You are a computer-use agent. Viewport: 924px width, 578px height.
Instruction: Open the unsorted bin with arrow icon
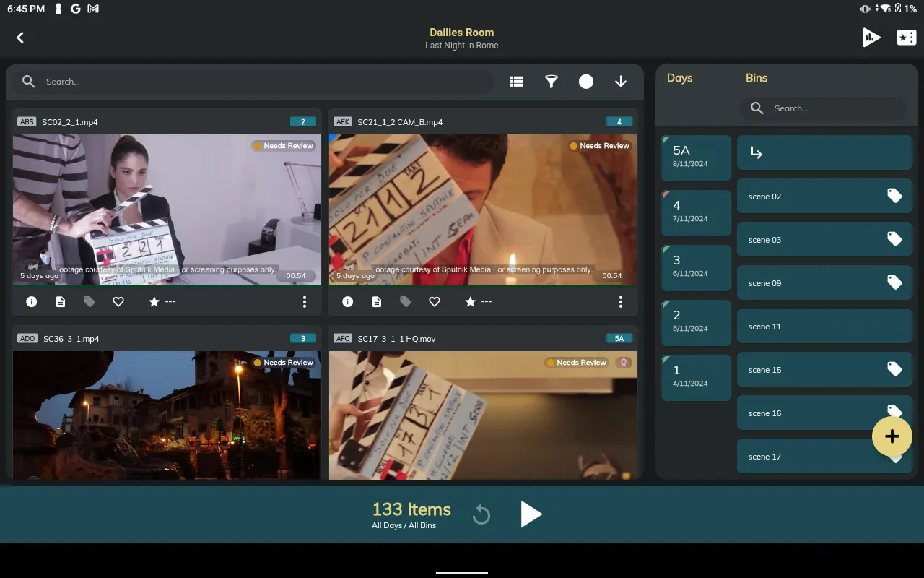(824, 153)
